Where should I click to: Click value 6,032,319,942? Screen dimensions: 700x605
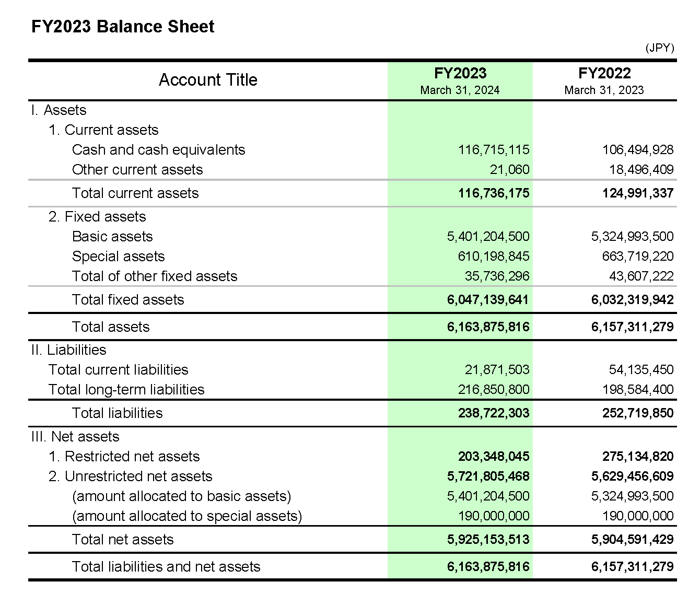point(633,300)
